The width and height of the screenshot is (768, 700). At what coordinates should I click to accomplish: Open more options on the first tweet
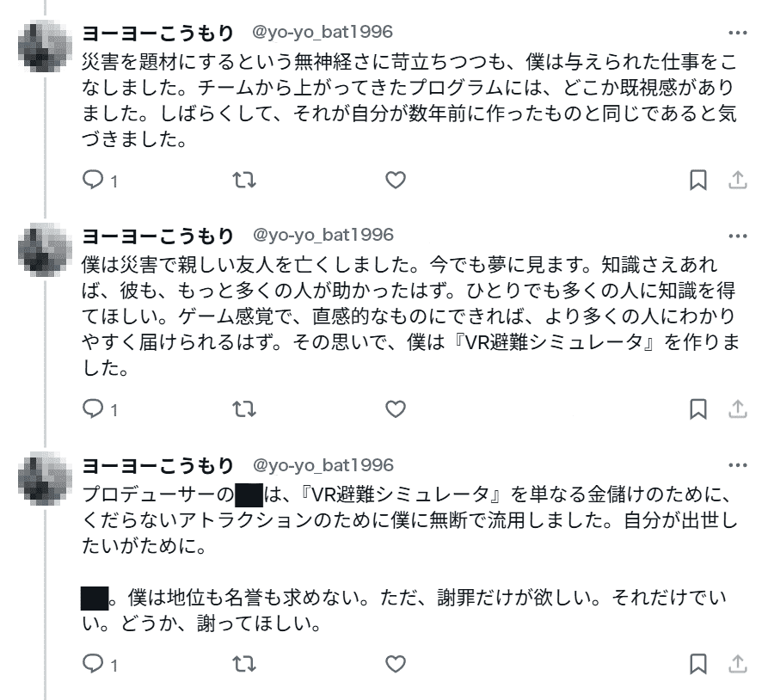tap(737, 34)
